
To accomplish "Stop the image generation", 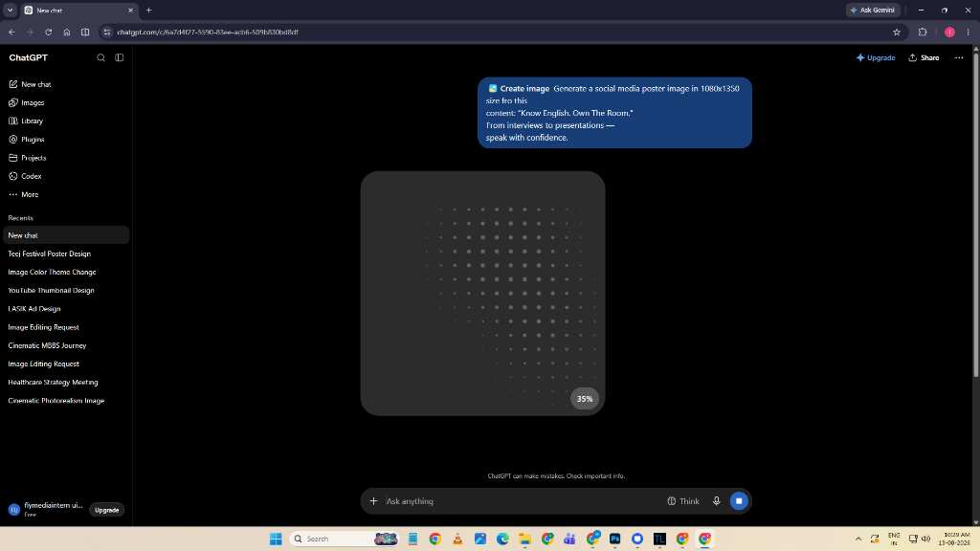I will 739,501.
